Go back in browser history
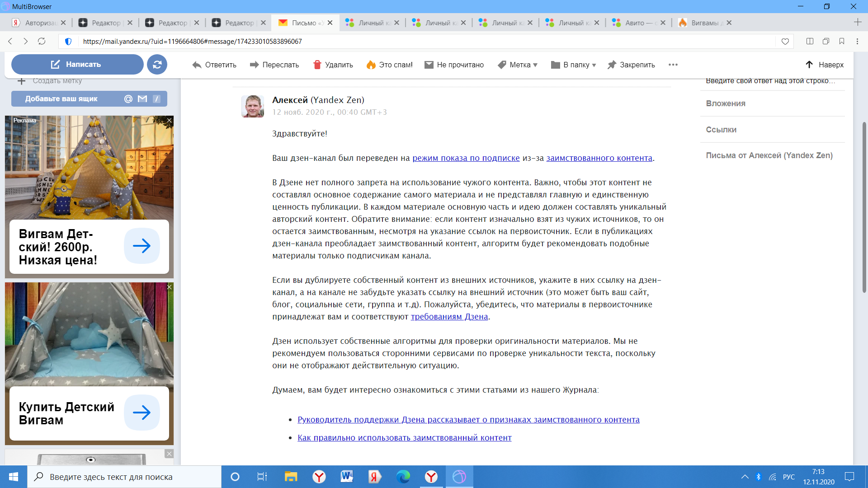Image resolution: width=868 pixels, height=488 pixels. pyautogui.click(x=10, y=41)
